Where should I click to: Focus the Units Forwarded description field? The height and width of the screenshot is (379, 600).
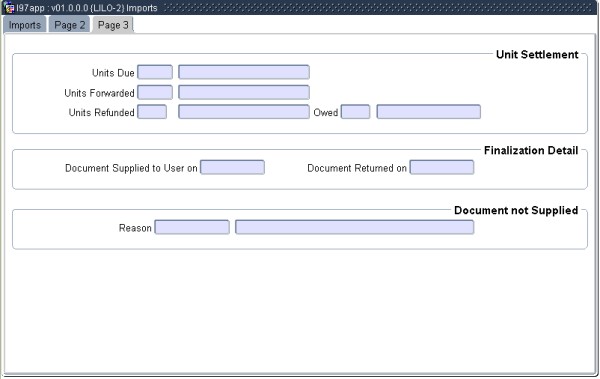pyautogui.click(x=244, y=93)
